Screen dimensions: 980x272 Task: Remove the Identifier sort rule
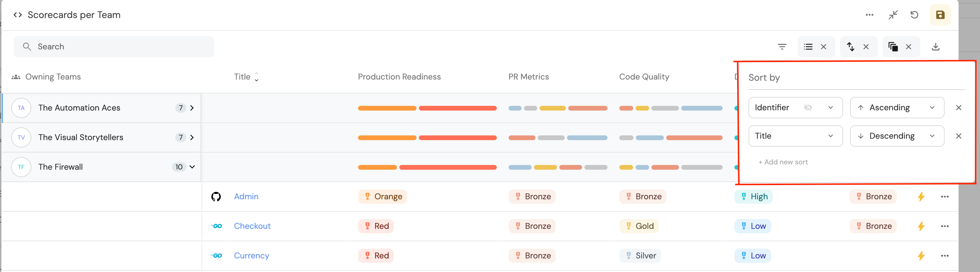click(x=958, y=108)
